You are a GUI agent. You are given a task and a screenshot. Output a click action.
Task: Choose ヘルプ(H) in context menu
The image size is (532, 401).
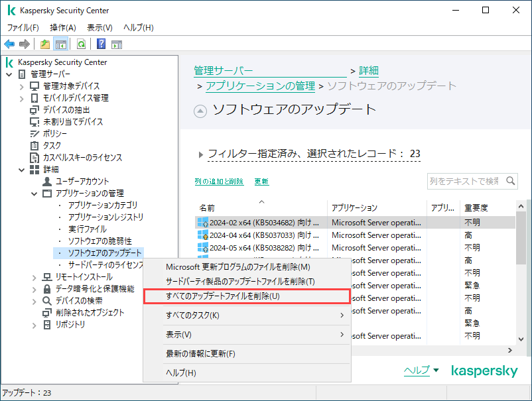click(247, 373)
